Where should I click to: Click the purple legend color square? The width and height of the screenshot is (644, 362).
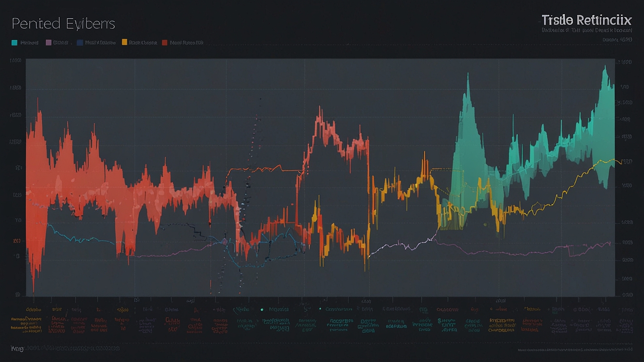click(49, 42)
